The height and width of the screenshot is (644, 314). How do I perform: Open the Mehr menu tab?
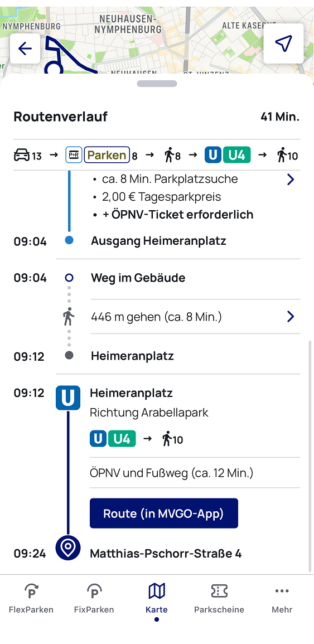(282, 599)
